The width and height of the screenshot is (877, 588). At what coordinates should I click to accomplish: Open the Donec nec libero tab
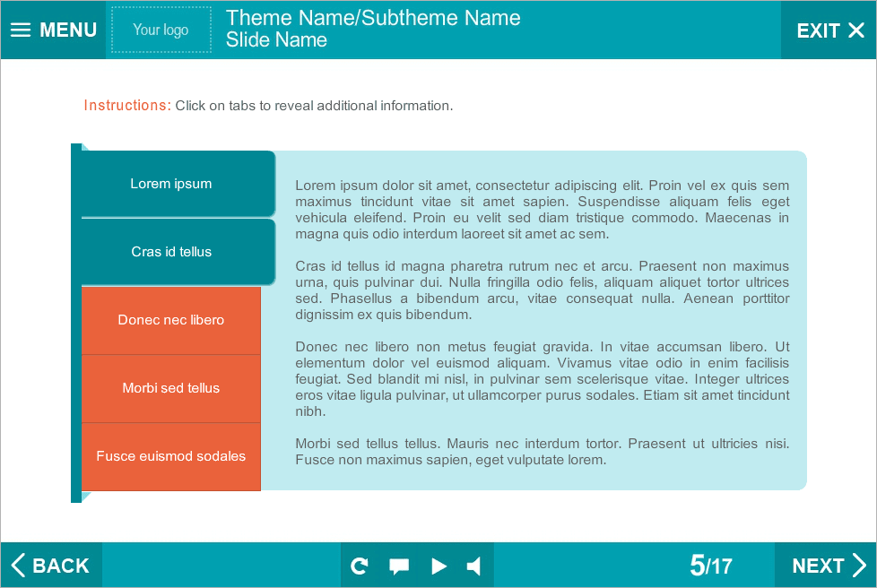171,320
